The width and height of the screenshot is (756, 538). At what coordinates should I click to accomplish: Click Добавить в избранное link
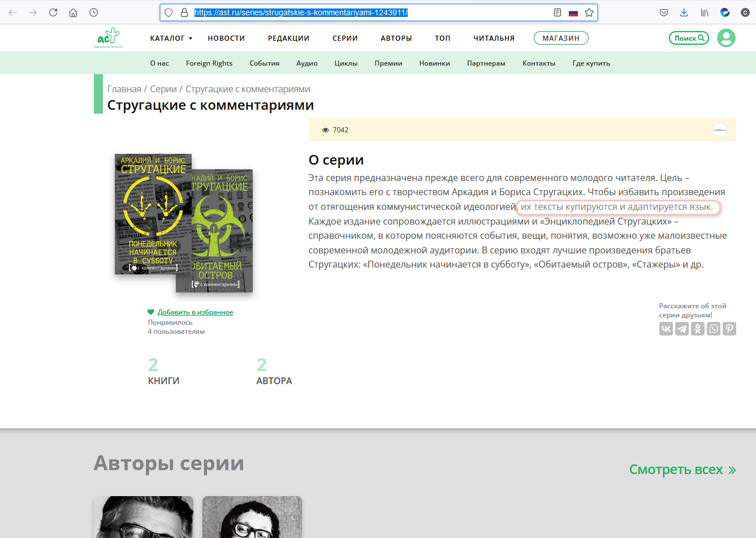click(x=195, y=312)
